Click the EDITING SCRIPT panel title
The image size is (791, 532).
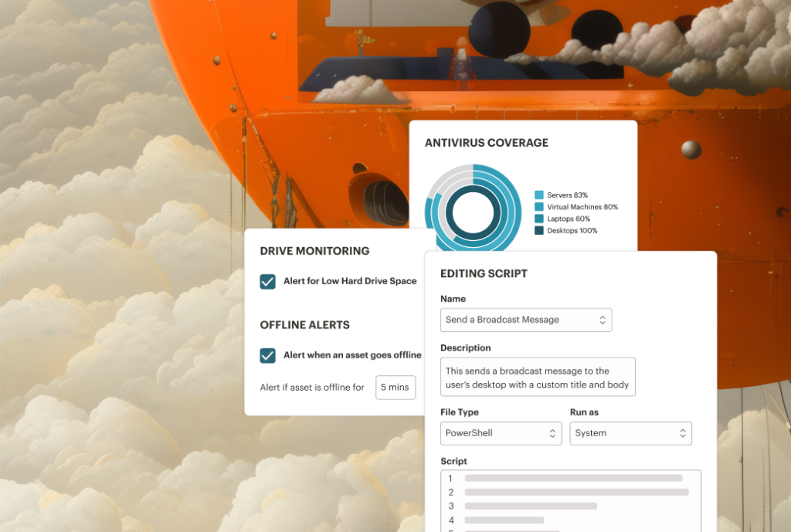click(x=483, y=273)
